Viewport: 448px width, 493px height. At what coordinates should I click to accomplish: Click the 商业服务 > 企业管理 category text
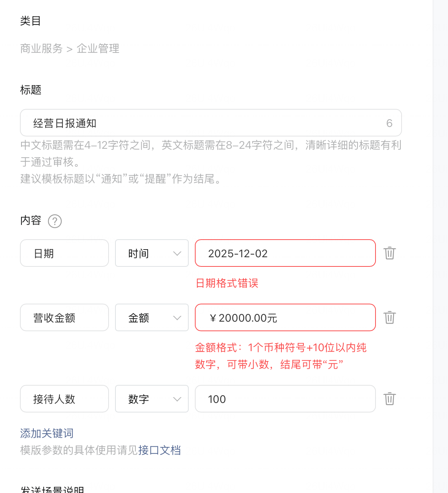pos(70,49)
